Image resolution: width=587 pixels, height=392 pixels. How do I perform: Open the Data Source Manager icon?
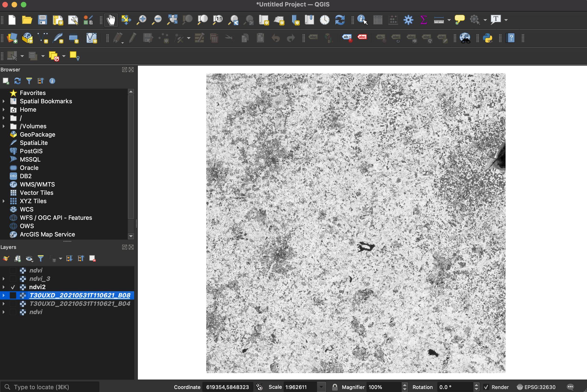tap(12, 38)
